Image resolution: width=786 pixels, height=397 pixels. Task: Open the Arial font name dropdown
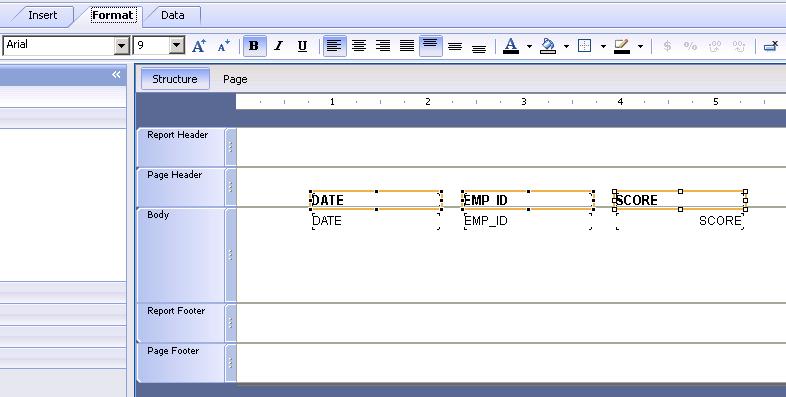tap(122, 46)
